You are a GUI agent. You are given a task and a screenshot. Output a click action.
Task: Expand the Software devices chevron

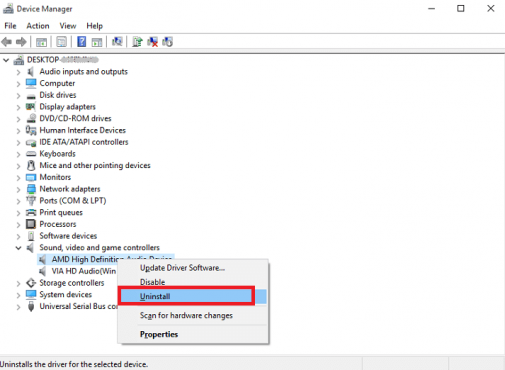[18, 237]
